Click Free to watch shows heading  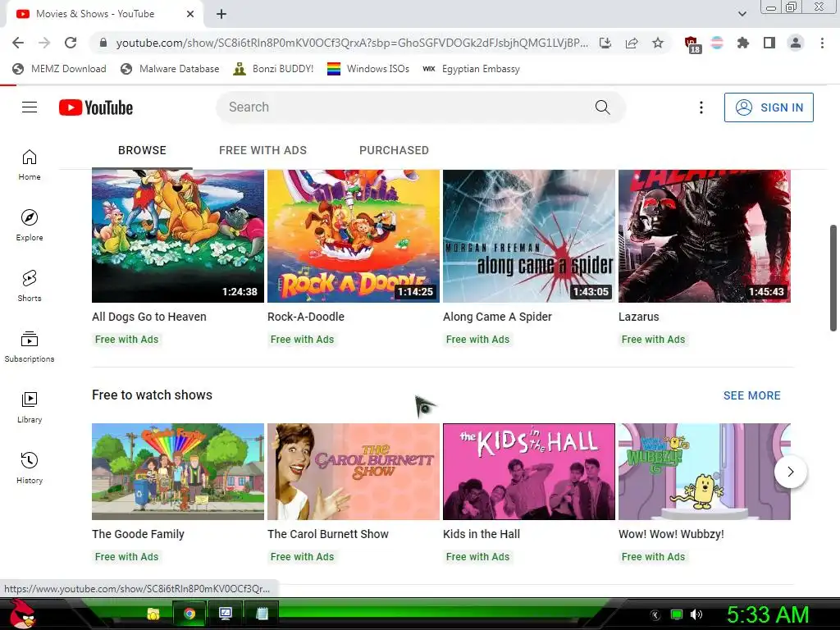(x=152, y=395)
